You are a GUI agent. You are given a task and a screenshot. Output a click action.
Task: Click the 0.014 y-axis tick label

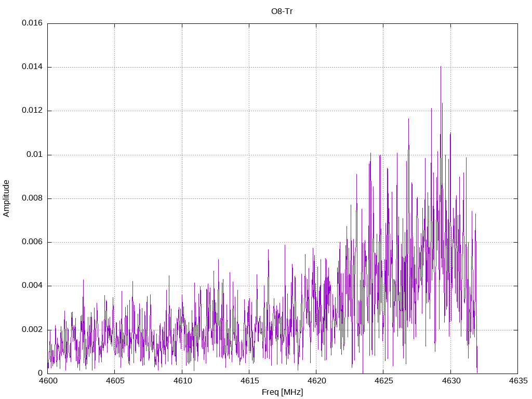coord(32,67)
